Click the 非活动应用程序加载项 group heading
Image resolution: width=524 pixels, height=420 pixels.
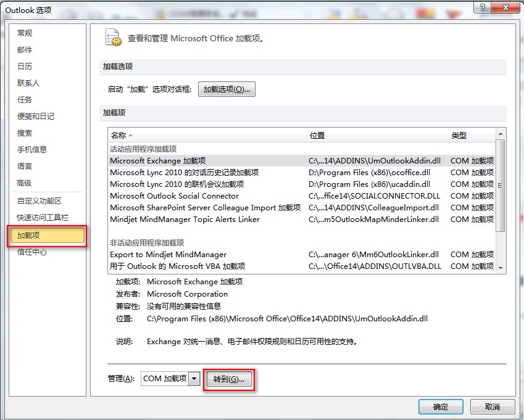(x=147, y=242)
